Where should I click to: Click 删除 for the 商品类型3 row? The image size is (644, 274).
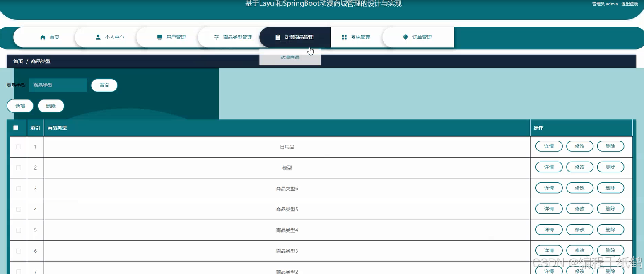click(610, 250)
